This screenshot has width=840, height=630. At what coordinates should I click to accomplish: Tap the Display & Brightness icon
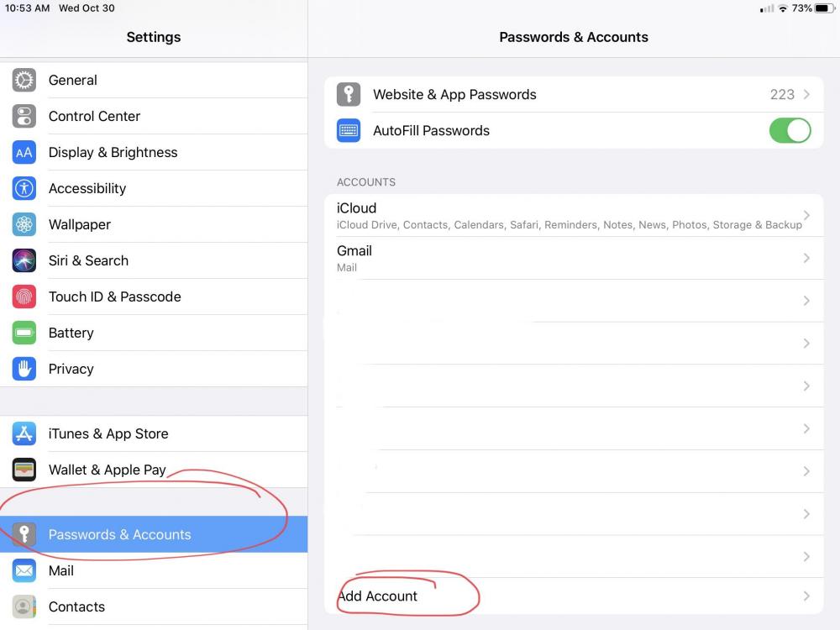click(x=24, y=153)
